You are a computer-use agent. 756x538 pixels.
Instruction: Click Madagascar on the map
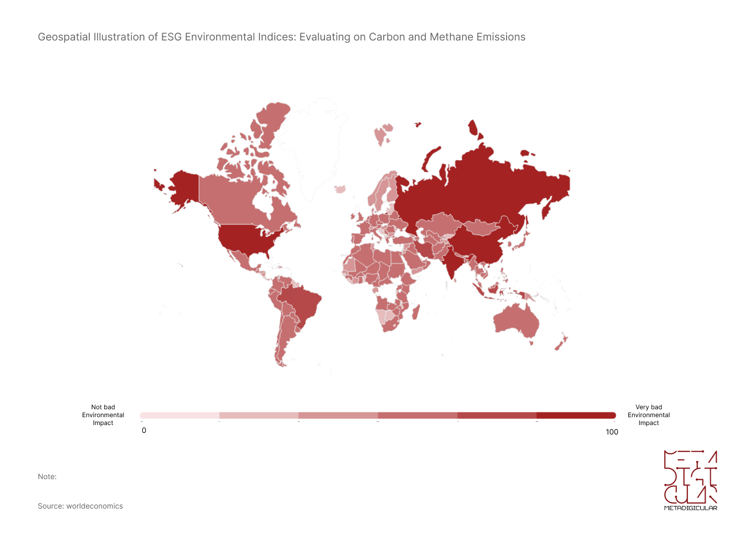click(x=416, y=313)
